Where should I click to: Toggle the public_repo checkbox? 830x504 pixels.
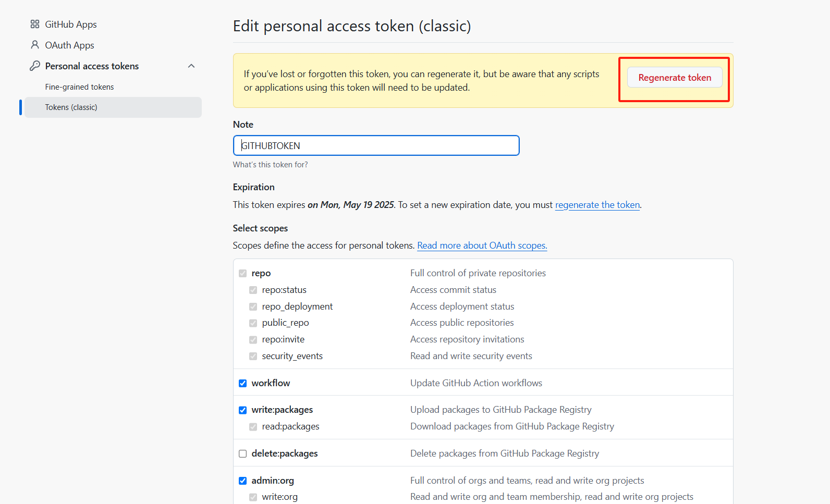253,323
